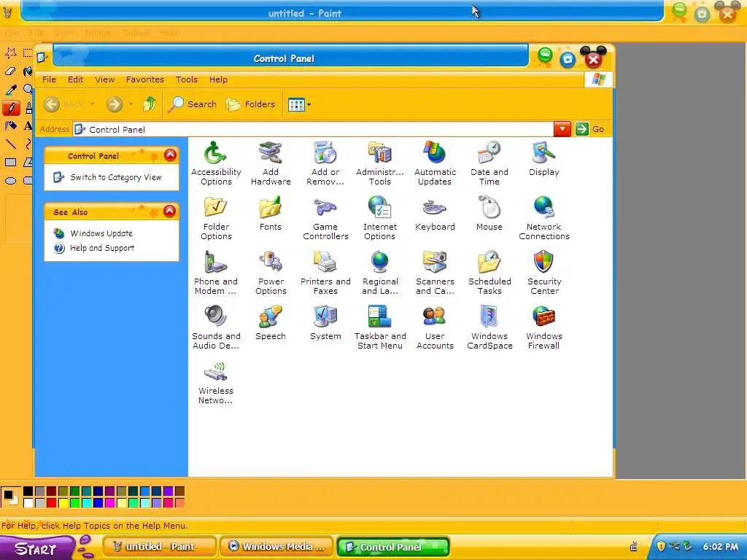Open the Tools menu

(186, 79)
